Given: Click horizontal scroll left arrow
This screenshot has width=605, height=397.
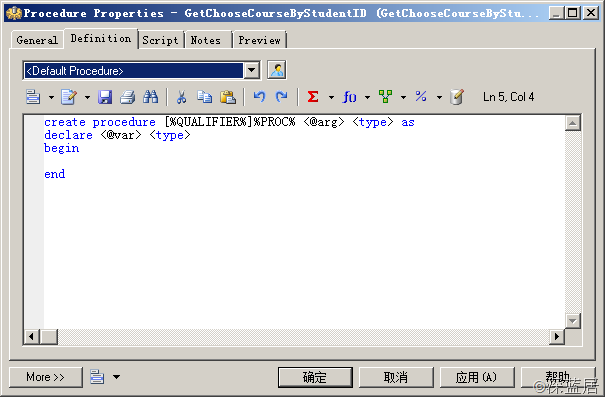Looking at the screenshot, I should click(x=32, y=337).
